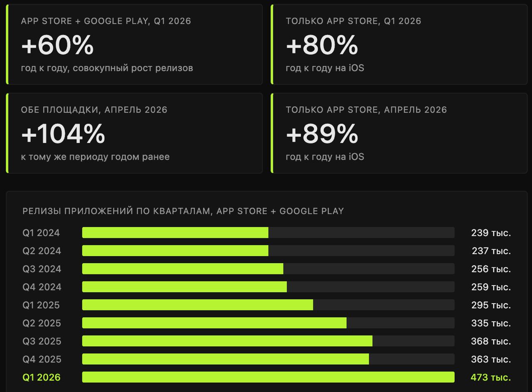This screenshot has width=532, height=392.
Task: Click the 473 тыс. highlighted value
Action: coord(490,377)
